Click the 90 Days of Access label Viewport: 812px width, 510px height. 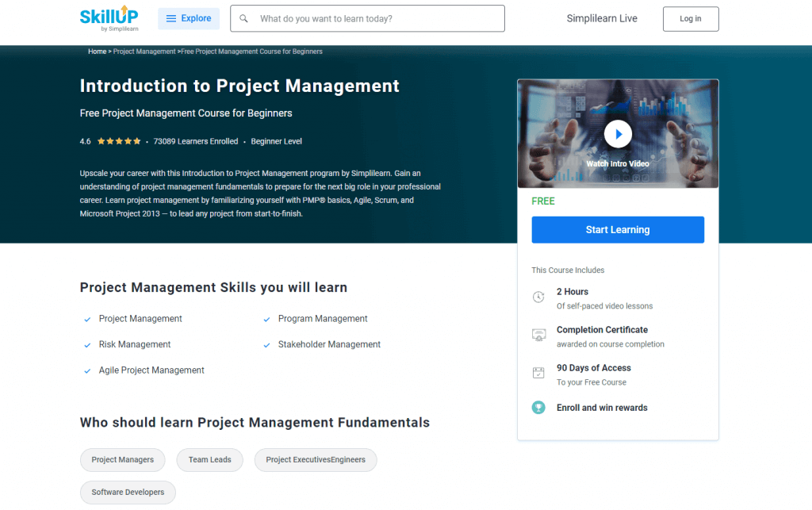click(593, 368)
